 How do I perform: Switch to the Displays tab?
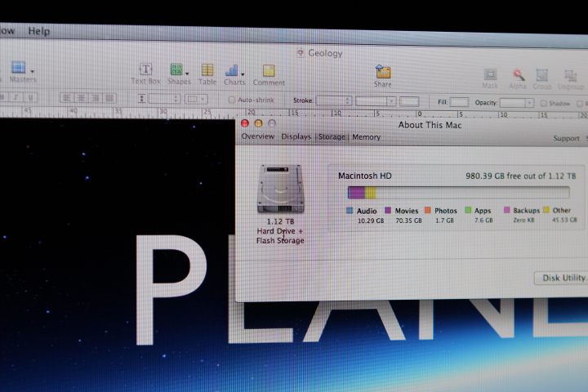[296, 137]
